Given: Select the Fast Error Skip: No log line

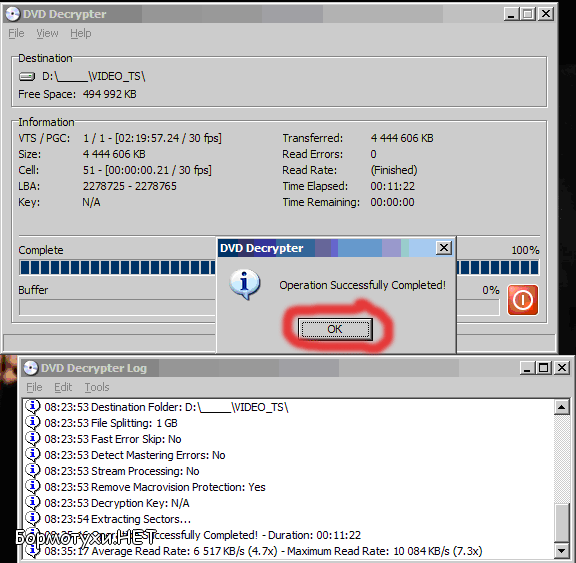Looking at the screenshot, I should coord(113,439).
